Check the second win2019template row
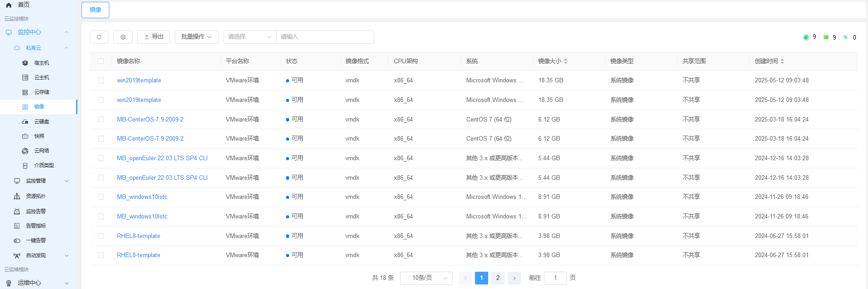868x289 pixels. click(x=101, y=100)
